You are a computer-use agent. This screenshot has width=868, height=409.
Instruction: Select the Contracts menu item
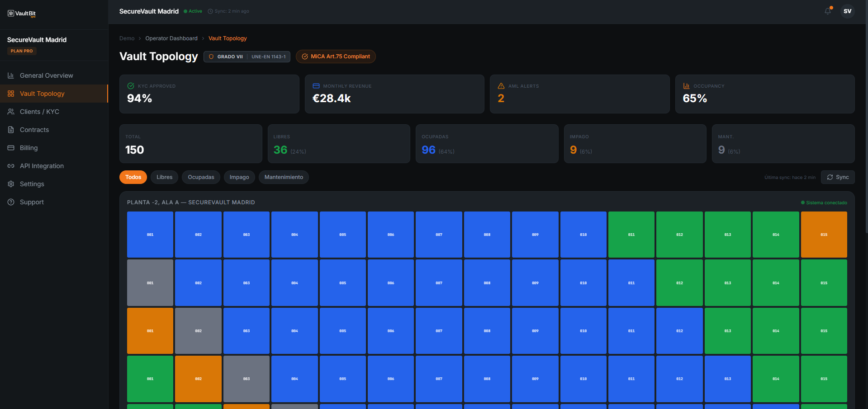point(34,130)
